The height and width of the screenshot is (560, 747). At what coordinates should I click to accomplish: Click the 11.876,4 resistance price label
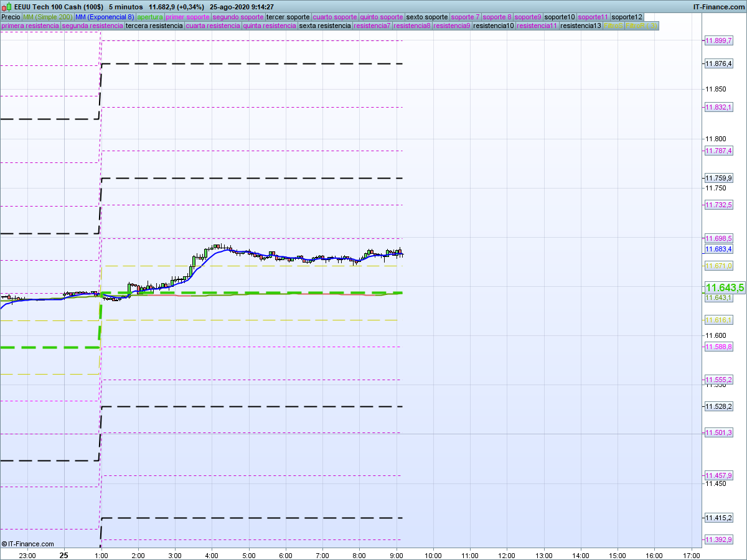(x=719, y=63)
